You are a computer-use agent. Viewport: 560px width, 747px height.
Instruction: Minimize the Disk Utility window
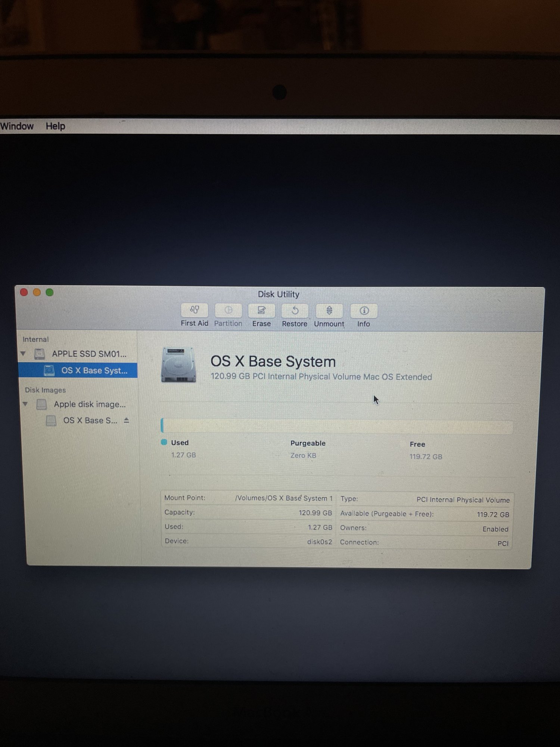coord(37,292)
